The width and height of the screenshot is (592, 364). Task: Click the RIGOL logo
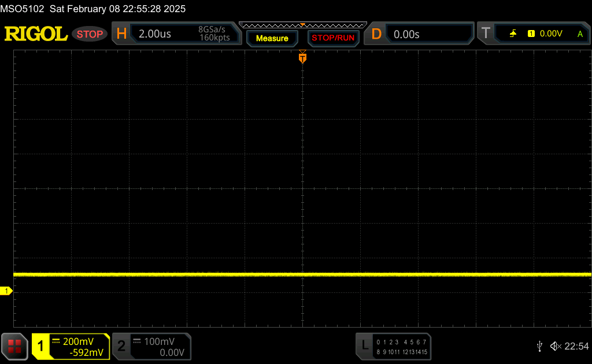(x=36, y=34)
